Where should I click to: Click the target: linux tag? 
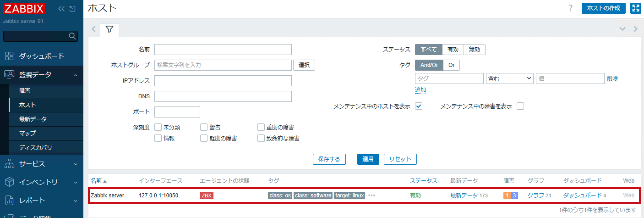pyautogui.click(x=350, y=196)
